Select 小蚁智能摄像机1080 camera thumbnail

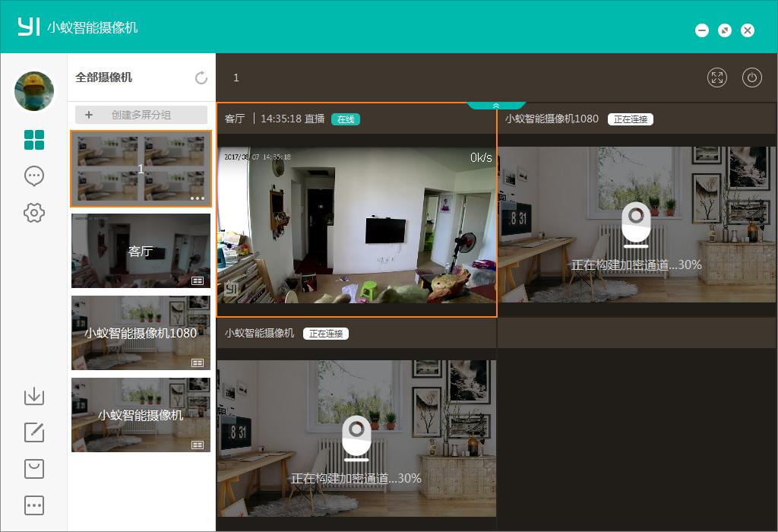(x=141, y=333)
